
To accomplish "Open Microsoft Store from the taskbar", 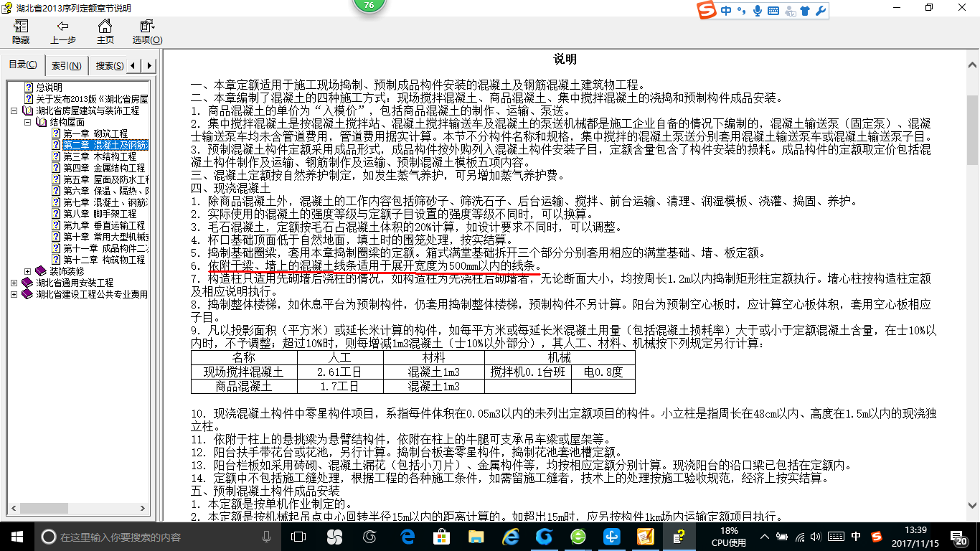I will (x=440, y=537).
